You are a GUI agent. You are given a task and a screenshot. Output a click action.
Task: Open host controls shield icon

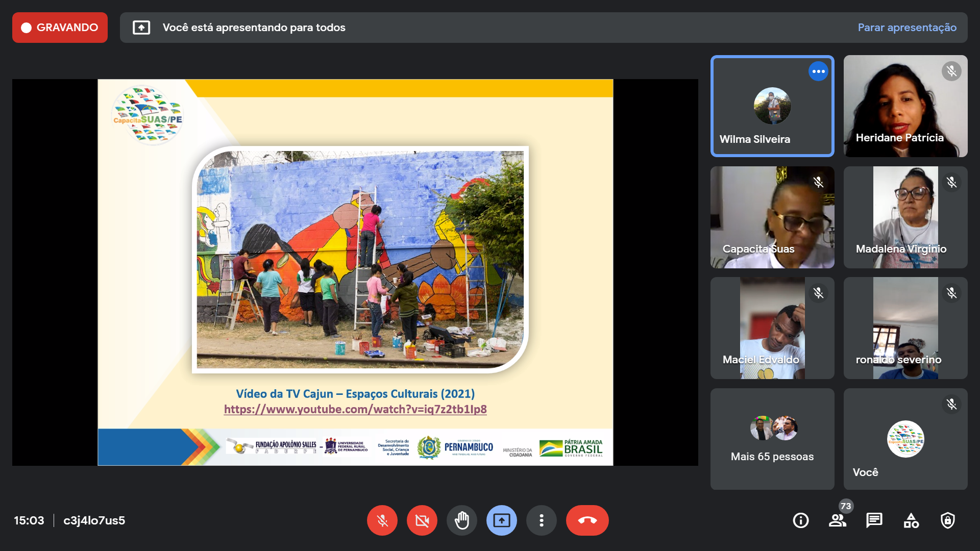pos(948,520)
